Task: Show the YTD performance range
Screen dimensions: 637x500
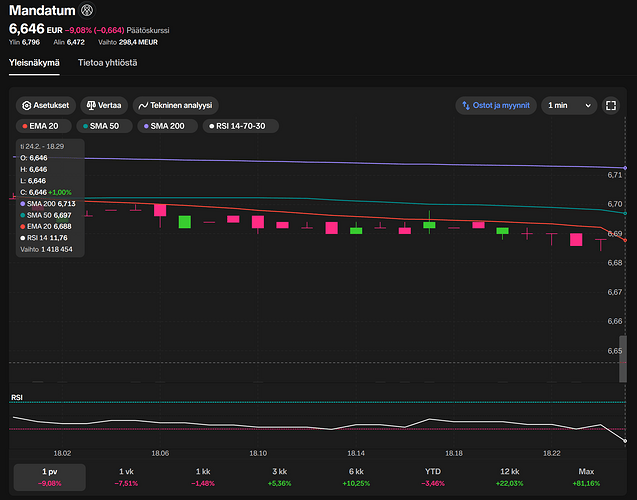Action: [x=433, y=476]
